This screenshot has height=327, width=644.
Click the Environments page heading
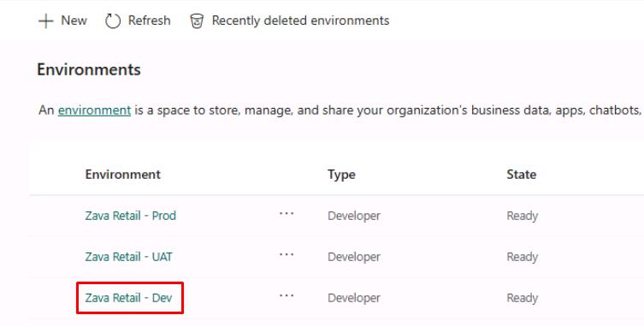[89, 69]
